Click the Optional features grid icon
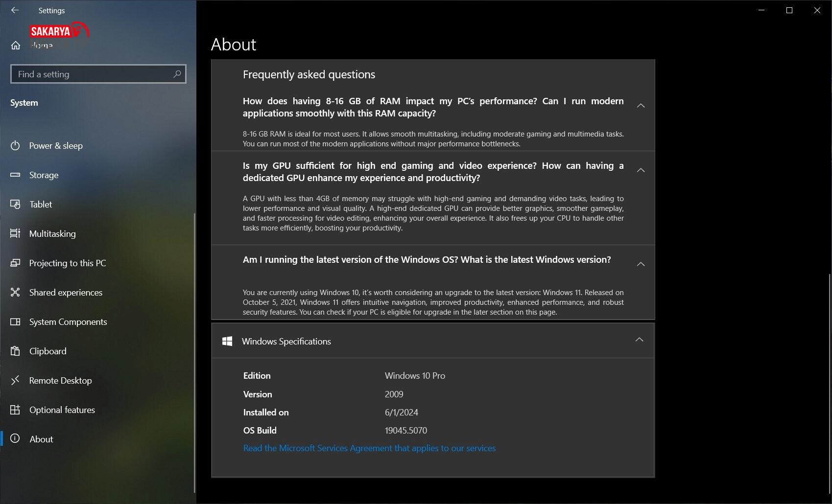The height and width of the screenshot is (504, 832). tap(15, 410)
